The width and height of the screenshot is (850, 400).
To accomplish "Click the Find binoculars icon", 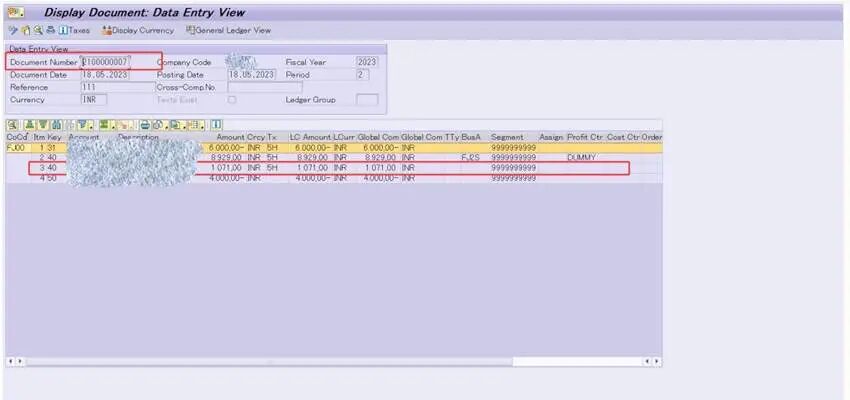I will pos(56,125).
